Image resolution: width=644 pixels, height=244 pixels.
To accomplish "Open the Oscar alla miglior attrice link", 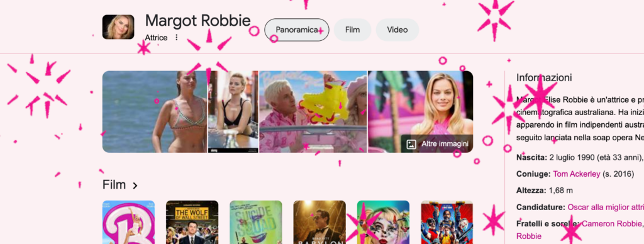I will click(x=606, y=208).
